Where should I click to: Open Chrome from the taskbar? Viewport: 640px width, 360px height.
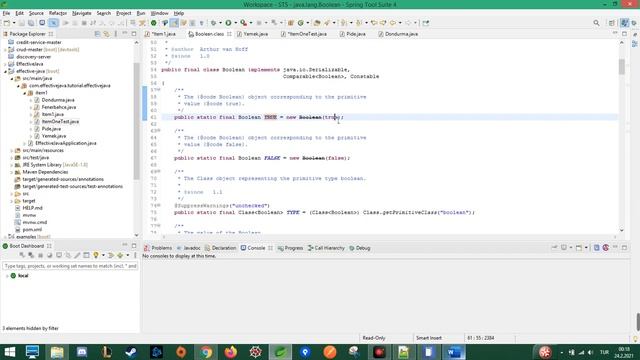(x=206, y=352)
